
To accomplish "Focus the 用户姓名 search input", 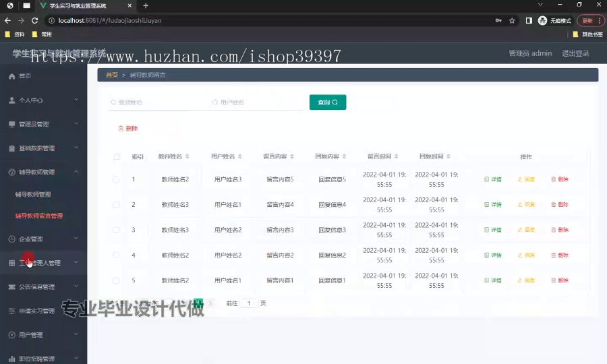I will tap(256, 102).
